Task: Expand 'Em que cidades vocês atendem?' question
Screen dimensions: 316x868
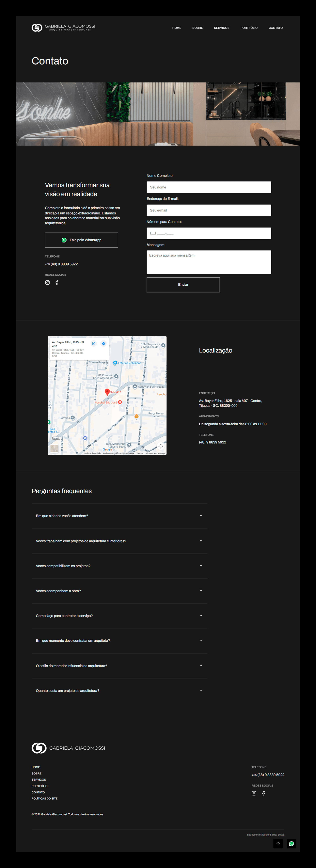Action: click(x=119, y=516)
